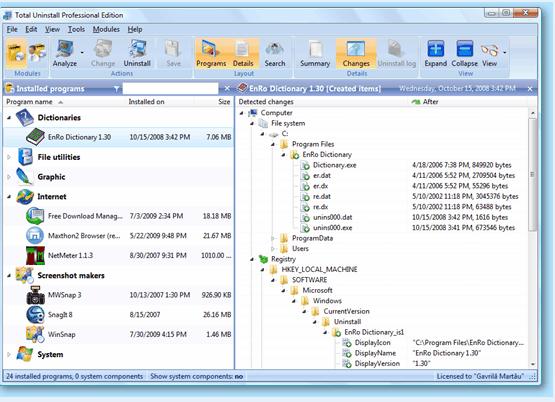Select the WinSnap icon
The height and width of the screenshot is (402, 555).
pyautogui.click(x=35, y=334)
